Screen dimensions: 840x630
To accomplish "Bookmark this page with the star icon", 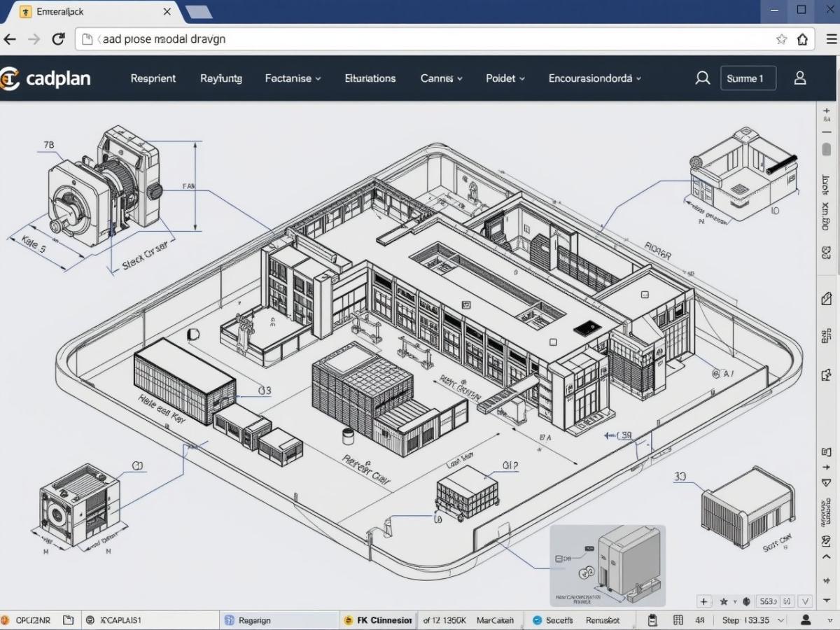I will point(781,39).
